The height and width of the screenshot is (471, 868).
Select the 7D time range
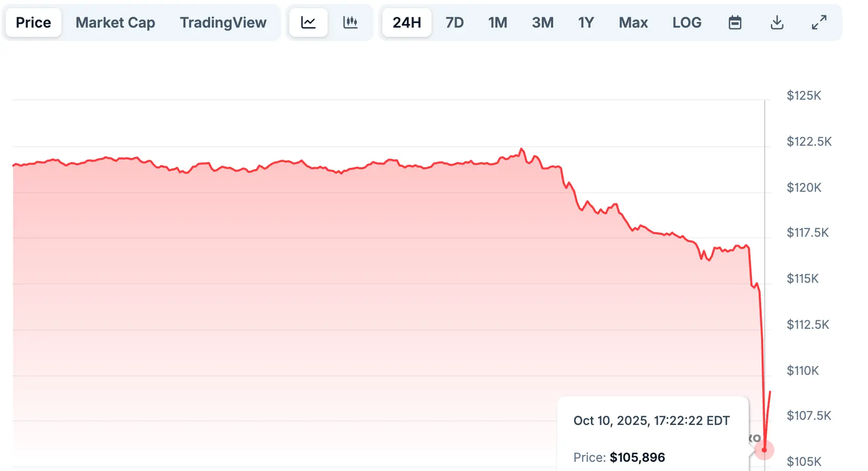[x=454, y=23]
